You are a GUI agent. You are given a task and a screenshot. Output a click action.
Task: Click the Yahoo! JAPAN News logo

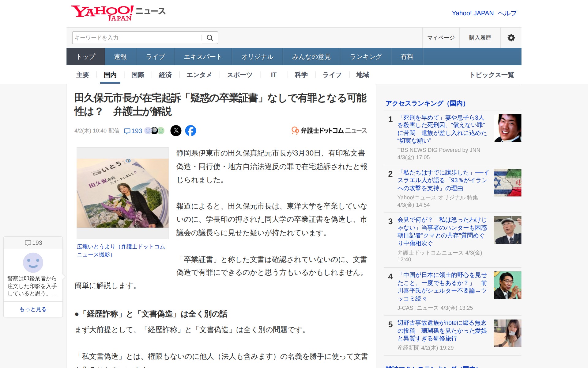[118, 13]
